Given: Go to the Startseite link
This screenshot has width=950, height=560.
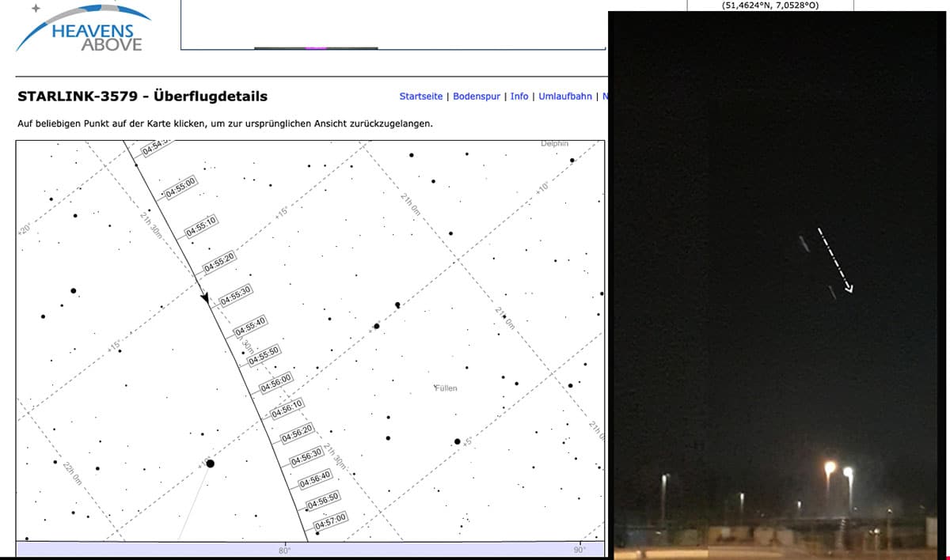Looking at the screenshot, I should (423, 96).
